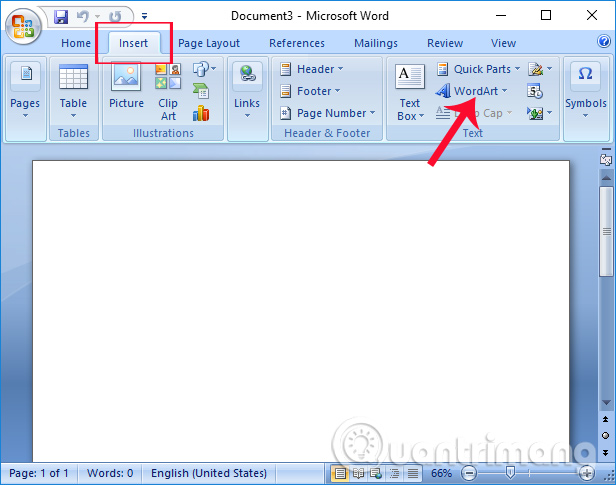Image resolution: width=616 pixels, height=485 pixels.
Task: Click inside the blank document page
Action: [x=301, y=310]
